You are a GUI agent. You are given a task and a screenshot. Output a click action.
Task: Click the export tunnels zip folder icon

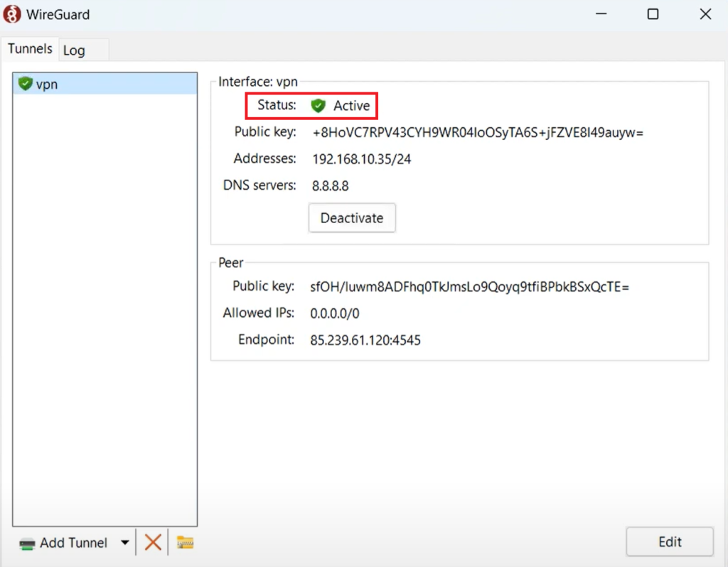pyautogui.click(x=185, y=542)
